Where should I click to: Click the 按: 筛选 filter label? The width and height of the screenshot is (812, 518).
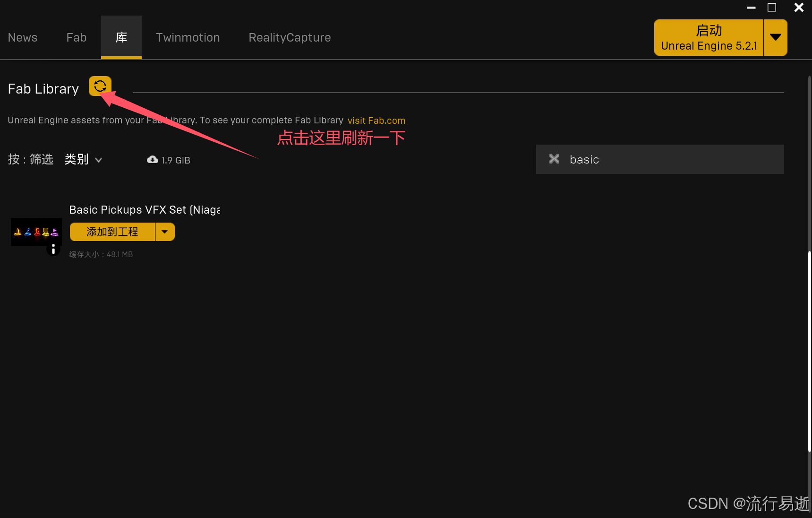[x=31, y=159]
